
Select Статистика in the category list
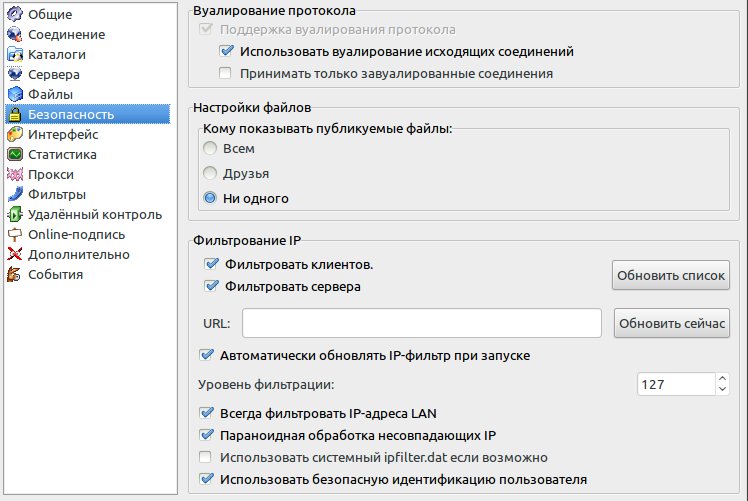click(88, 155)
